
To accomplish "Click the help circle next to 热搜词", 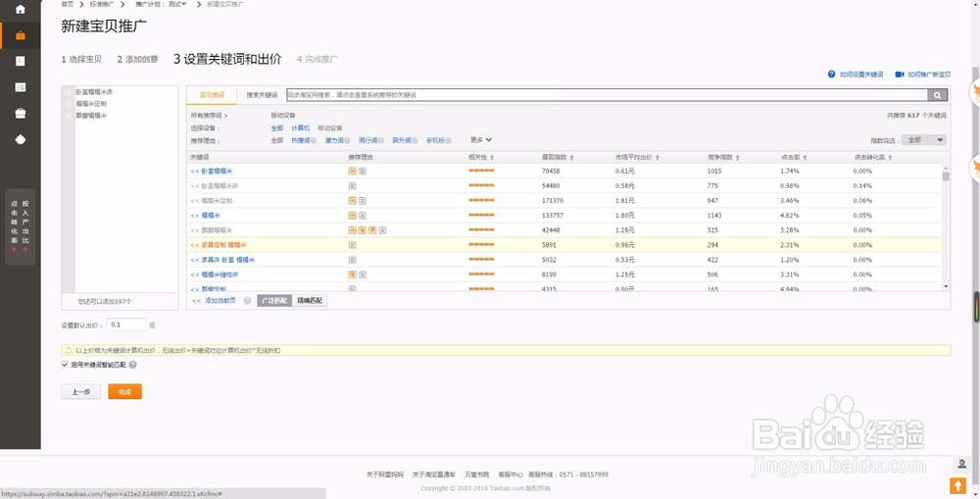I will (314, 141).
